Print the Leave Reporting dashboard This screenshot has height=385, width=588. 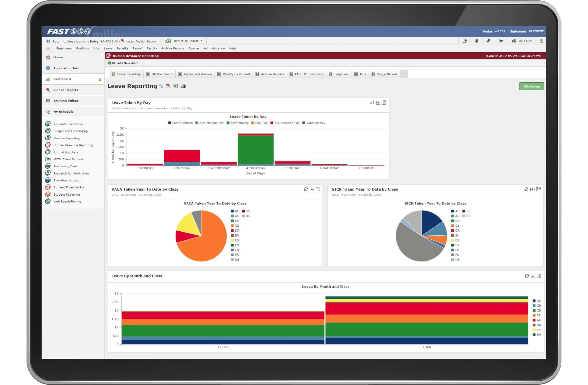coord(184,86)
